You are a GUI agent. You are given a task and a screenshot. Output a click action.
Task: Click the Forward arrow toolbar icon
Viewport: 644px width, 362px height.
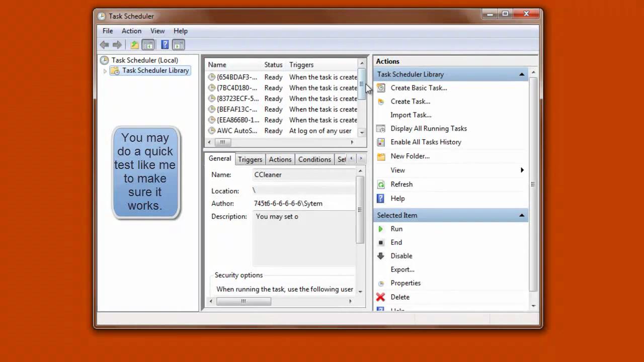117,45
